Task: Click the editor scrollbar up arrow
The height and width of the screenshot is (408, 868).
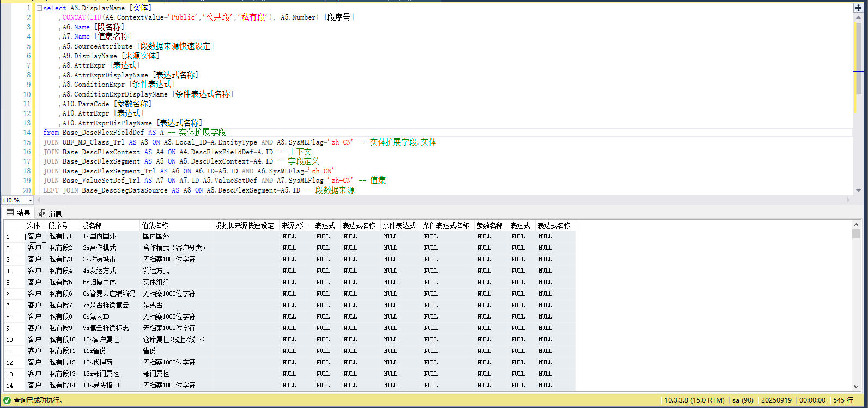Action: tap(858, 17)
